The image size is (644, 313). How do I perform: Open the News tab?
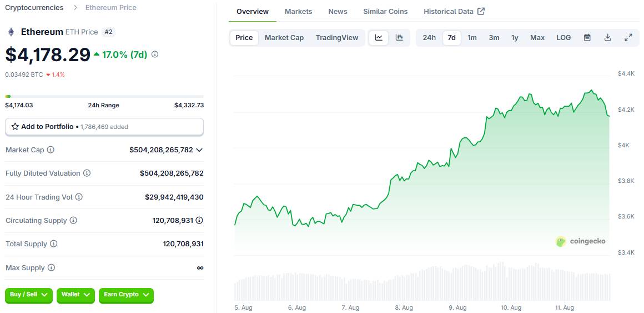pos(338,12)
